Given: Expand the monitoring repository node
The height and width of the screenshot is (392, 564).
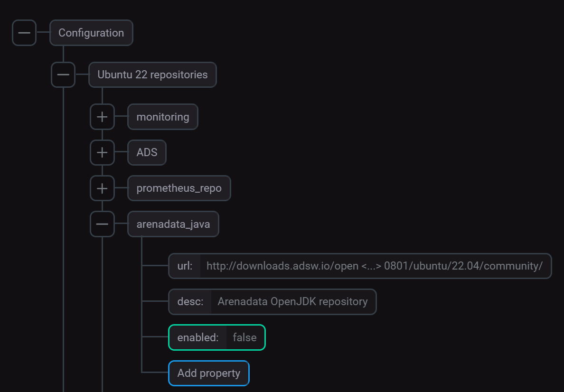Looking at the screenshot, I should (x=102, y=116).
